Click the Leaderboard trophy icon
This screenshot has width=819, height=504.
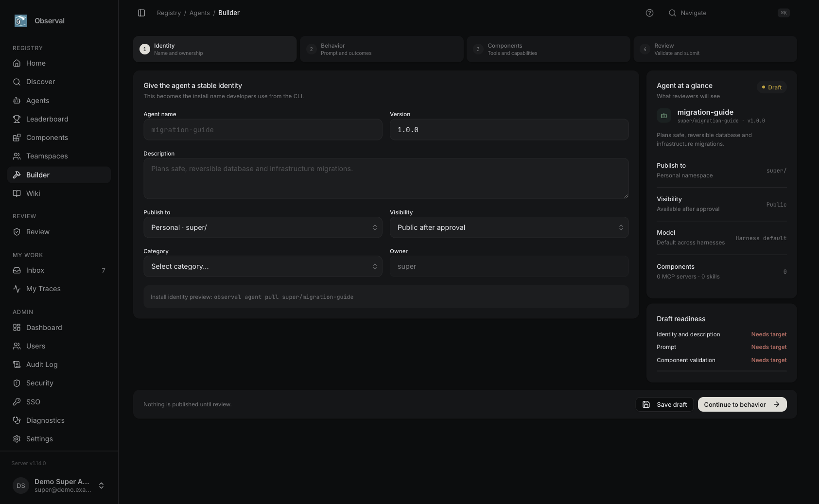(x=17, y=119)
